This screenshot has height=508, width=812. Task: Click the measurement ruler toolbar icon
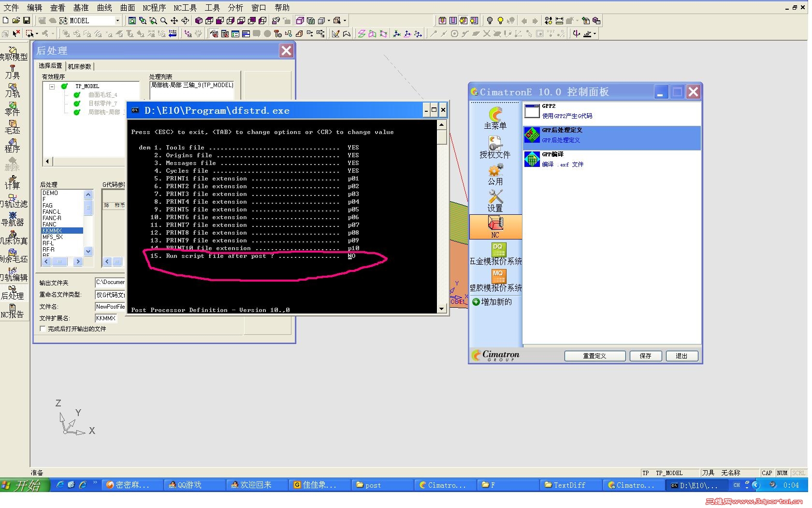pos(559,20)
